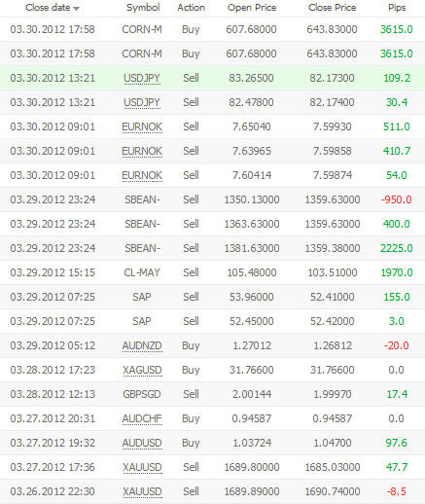Open the AUDUSD symbol link
Image resolution: width=425 pixels, height=504 pixels.
point(142,443)
